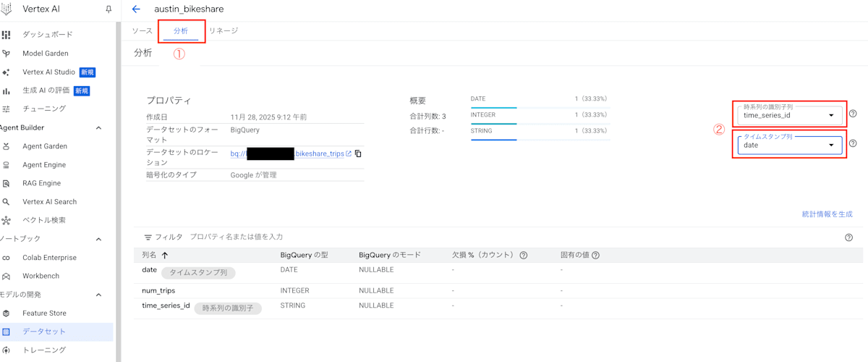Click the STRING type cell

click(x=292, y=306)
